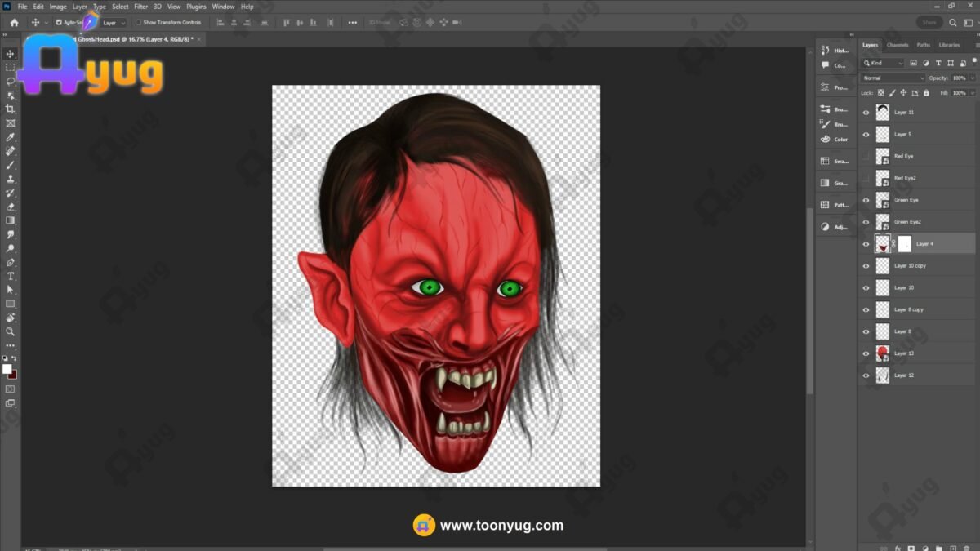Hide Layer 13 visibility
Viewport: 980px width, 551px height.
pos(866,353)
